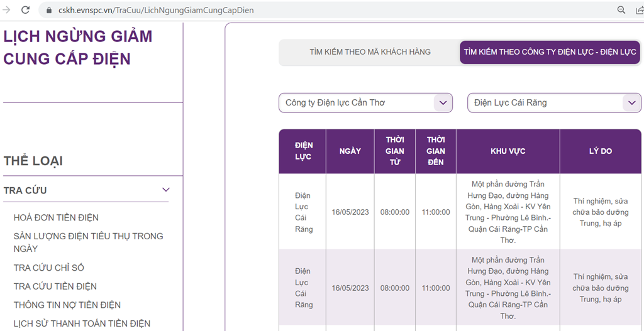Click the padlock site info icon
The image size is (644, 331).
[49, 11]
